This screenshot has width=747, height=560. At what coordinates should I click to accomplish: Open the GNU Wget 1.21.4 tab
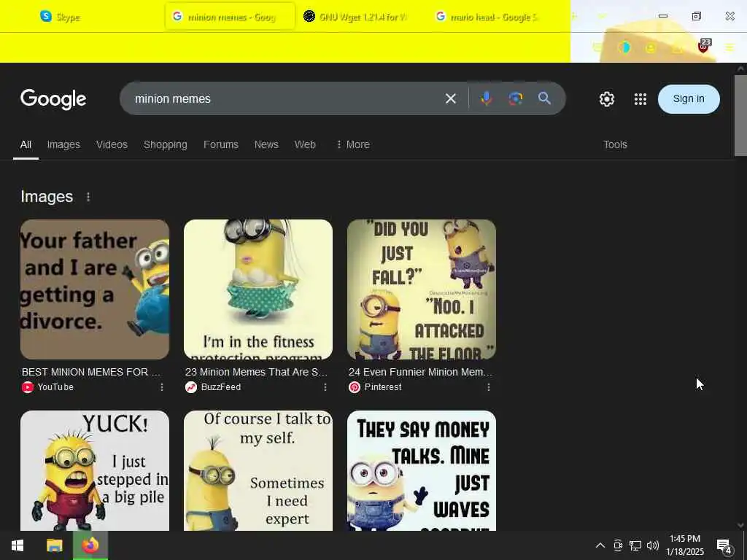[360, 17]
